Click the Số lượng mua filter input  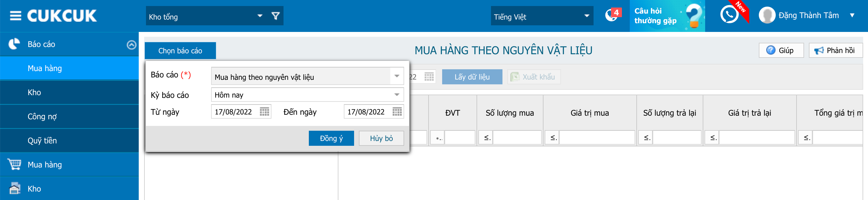(517, 138)
